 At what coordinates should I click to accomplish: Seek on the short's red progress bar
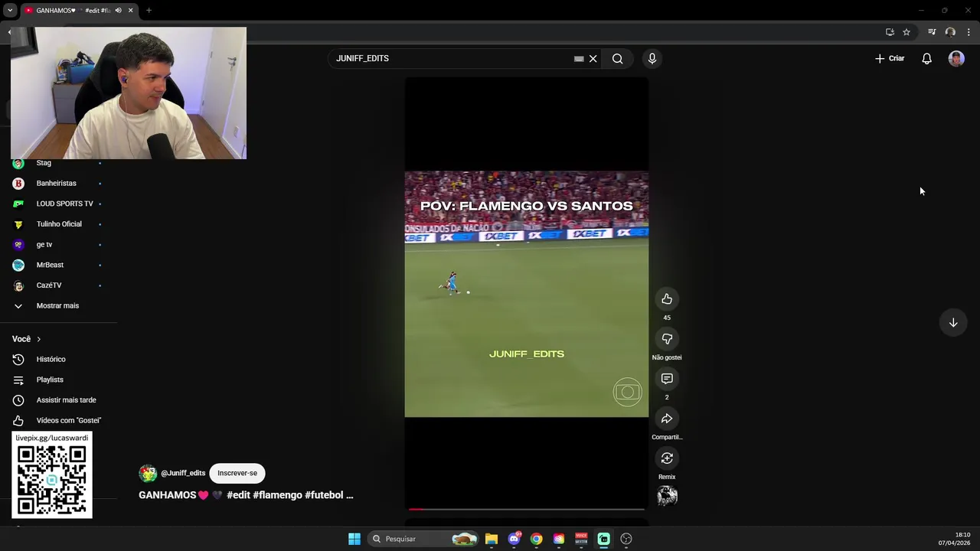527,509
